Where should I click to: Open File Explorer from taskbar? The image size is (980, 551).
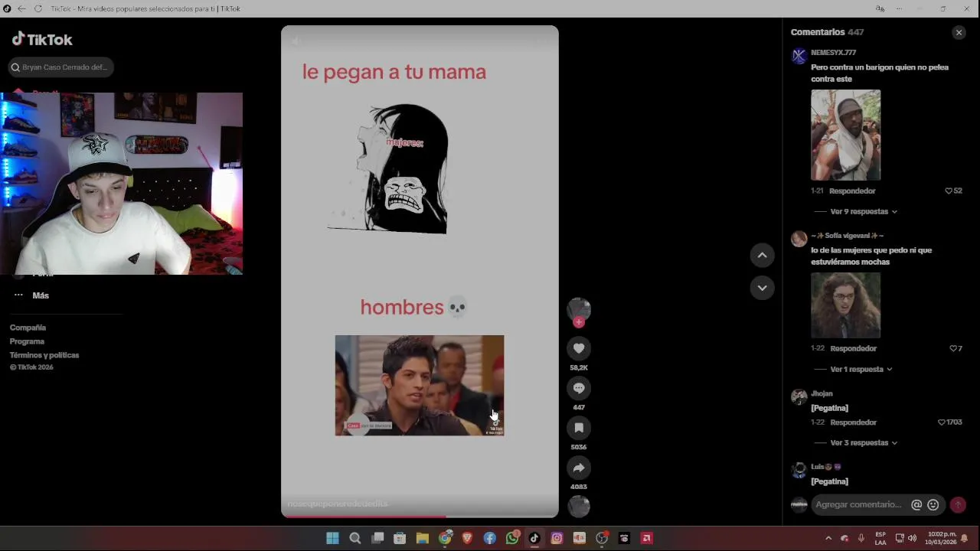pos(422,538)
